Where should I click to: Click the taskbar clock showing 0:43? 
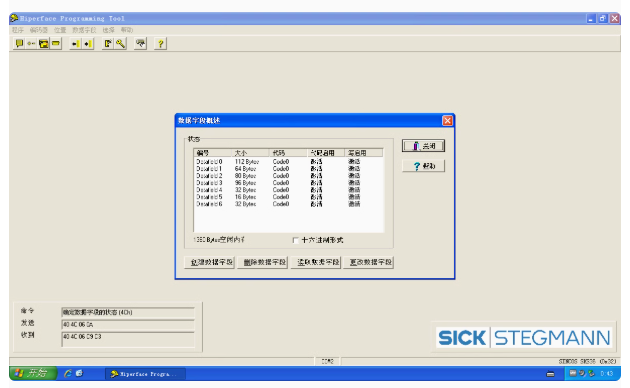(607, 374)
